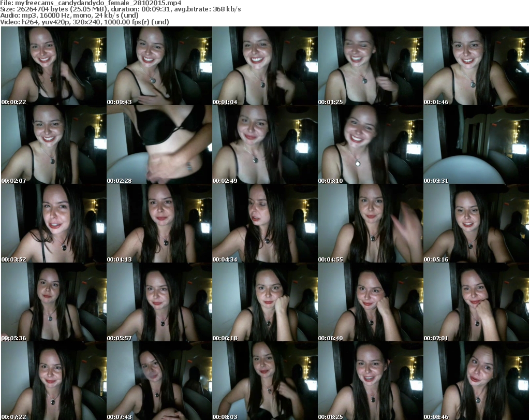Viewport: 530px width, 420px height.
Task: Select the thumbnail stamped 00:08:46
Action: [476, 381]
